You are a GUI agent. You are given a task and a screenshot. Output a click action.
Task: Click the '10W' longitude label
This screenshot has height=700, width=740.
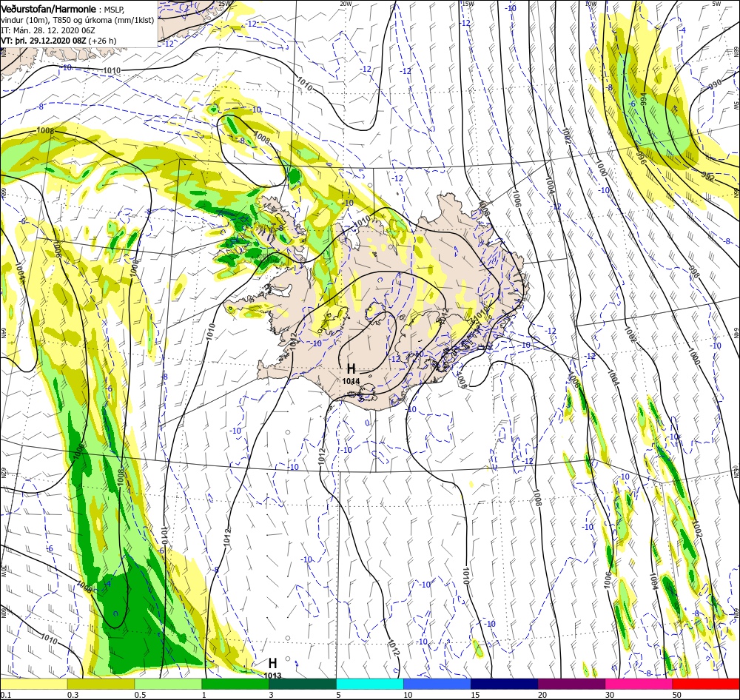pos(591,4)
